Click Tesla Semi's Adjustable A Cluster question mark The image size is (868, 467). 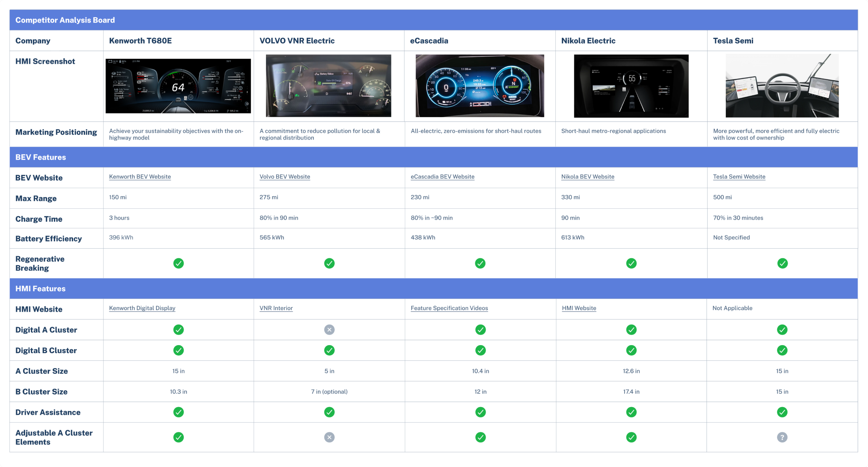(x=782, y=437)
